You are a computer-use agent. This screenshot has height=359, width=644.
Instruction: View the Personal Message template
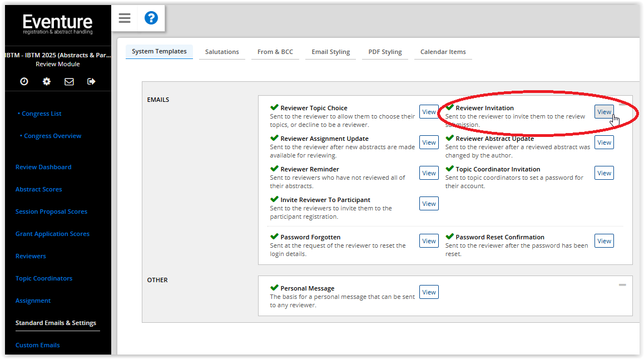429,292
